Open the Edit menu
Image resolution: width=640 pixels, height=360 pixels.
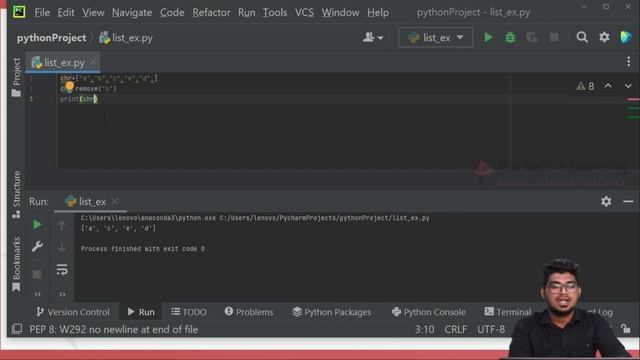pyautogui.click(x=66, y=13)
